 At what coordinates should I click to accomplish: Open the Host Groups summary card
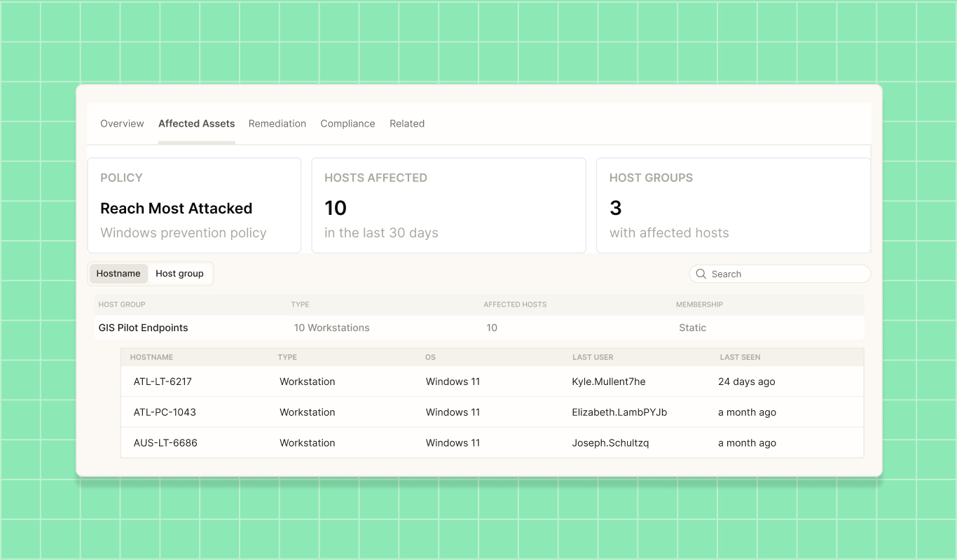734,205
